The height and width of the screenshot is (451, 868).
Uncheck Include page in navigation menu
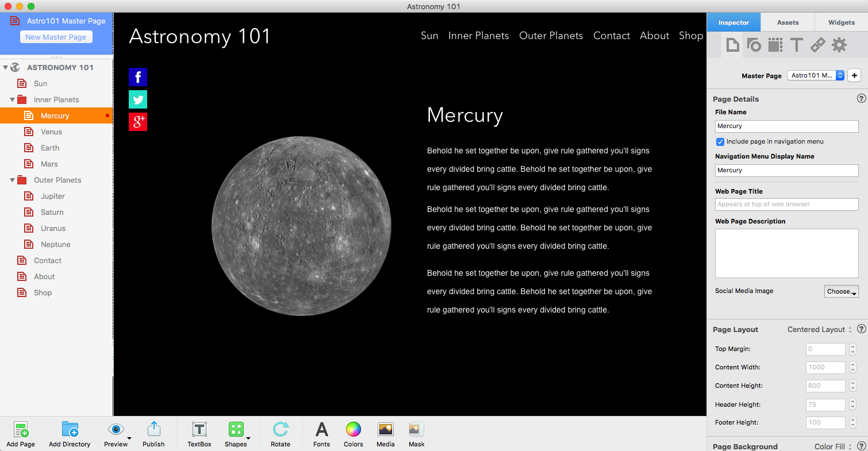pos(720,141)
